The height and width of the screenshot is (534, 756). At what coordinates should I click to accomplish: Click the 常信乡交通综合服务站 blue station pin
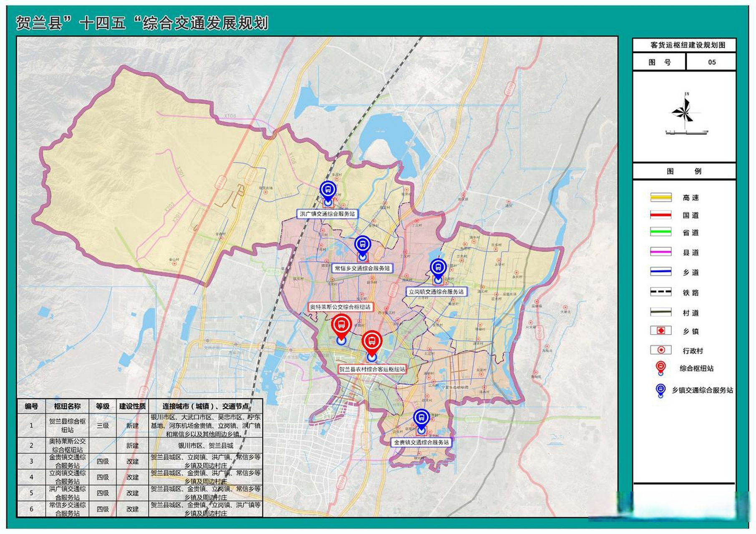(363, 248)
